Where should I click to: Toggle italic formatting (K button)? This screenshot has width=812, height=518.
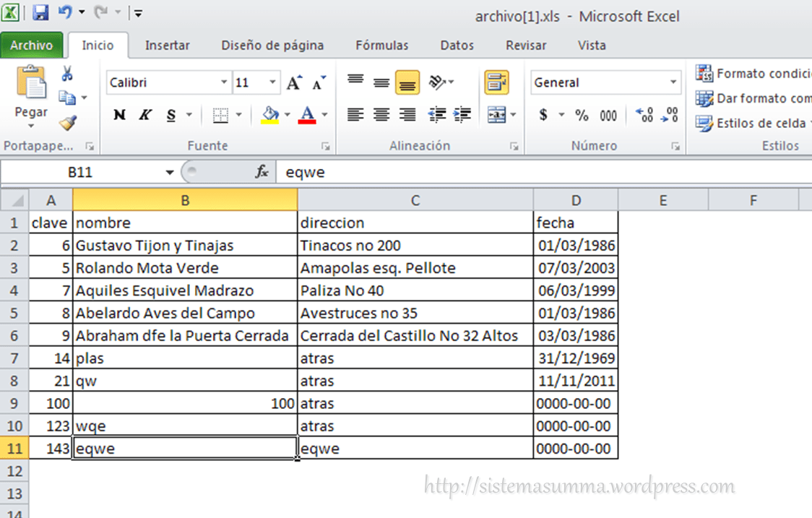[x=145, y=115]
